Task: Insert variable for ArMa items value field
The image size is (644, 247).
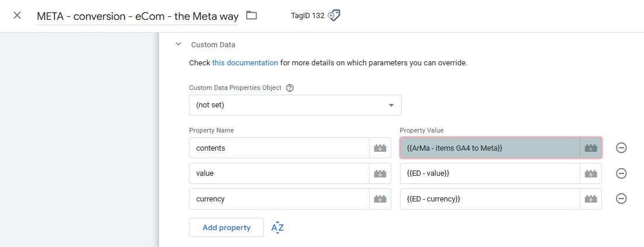Action: tap(591, 148)
